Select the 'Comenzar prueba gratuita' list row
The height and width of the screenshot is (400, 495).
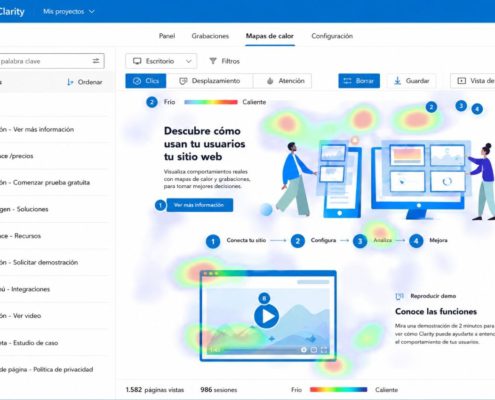point(55,183)
